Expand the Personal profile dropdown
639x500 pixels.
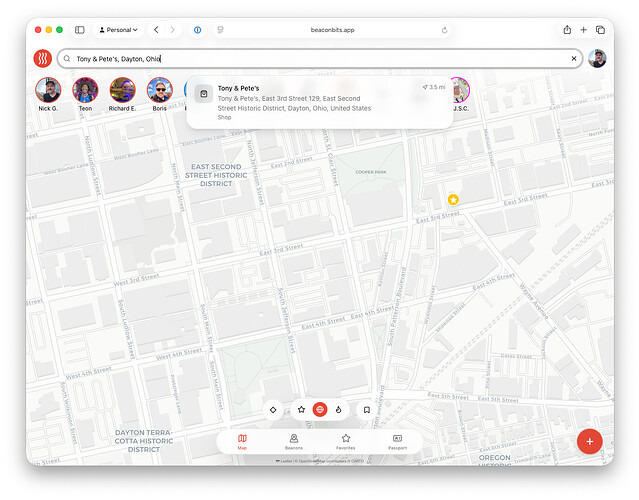[120, 30]
